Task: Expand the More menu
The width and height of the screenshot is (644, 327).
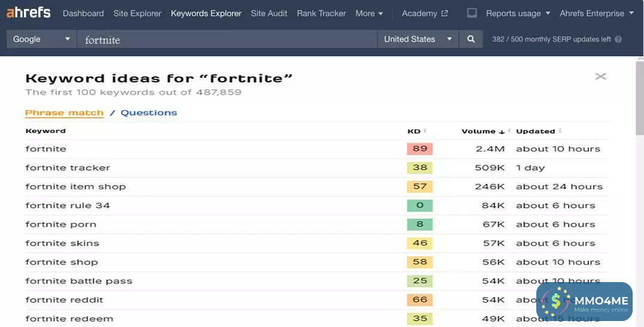Action: tap(369, 13)
